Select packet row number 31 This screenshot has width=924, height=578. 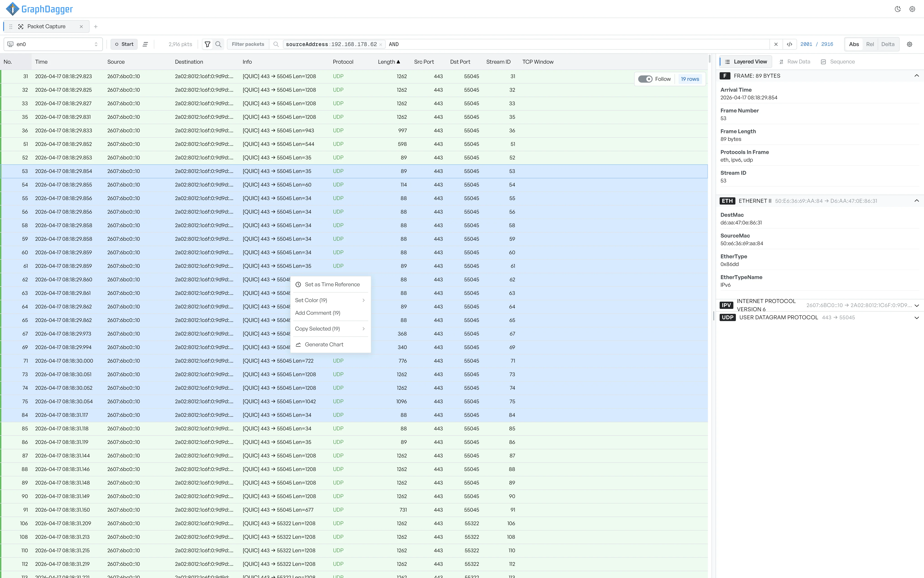pyautogui.click(x=354, y=77)
